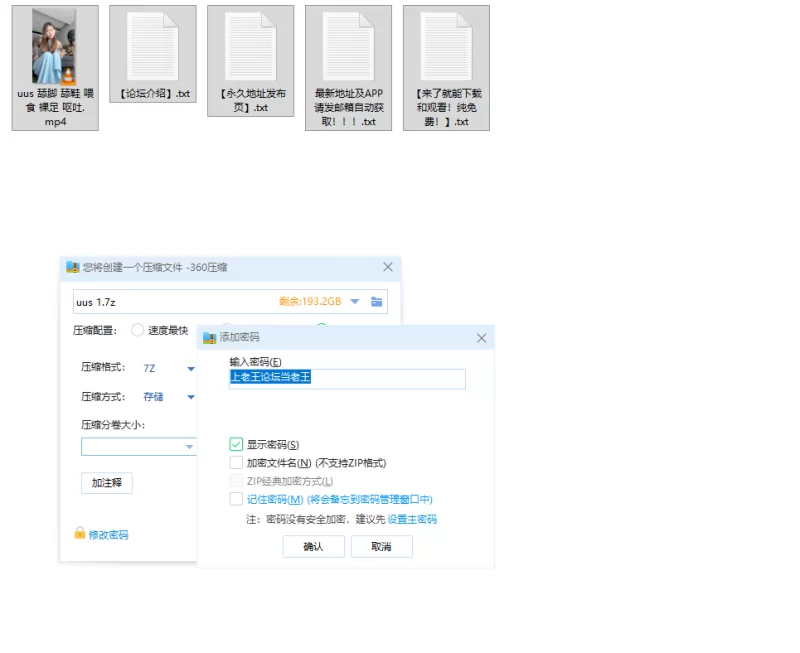
Task: Open the 压缩方式 存储 dropdown
Action: [x=190, y=397]
